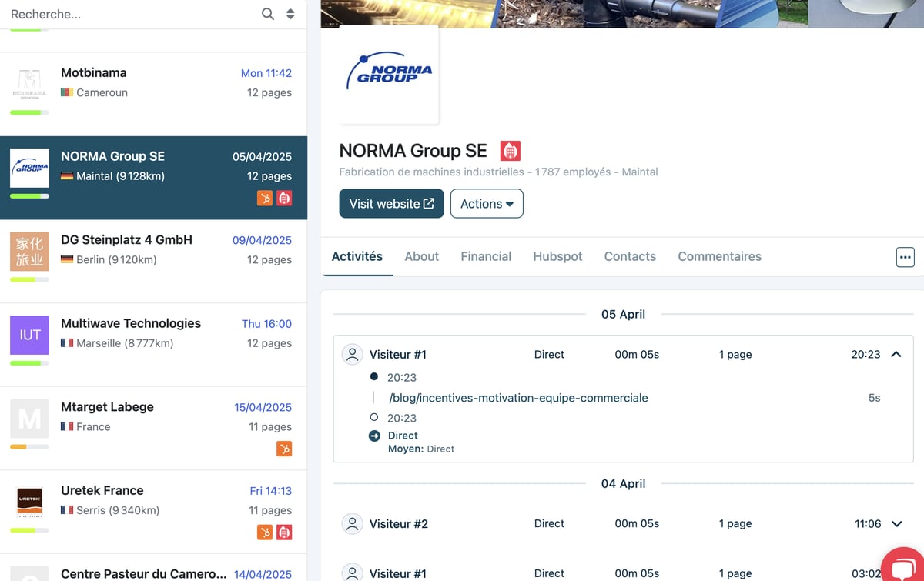The image size is (924, 581).
Task: Click the NORMA Group logo in the list
Action: click(29, 168)
